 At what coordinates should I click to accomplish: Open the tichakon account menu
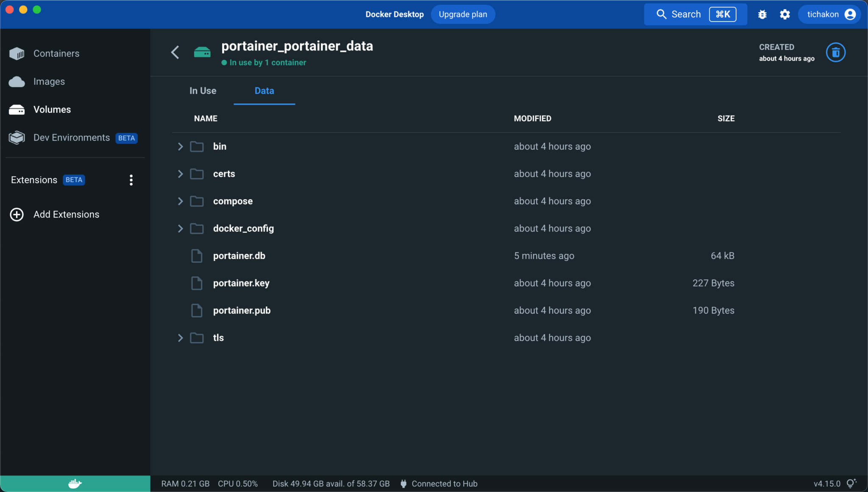click(x=829, y=14)
